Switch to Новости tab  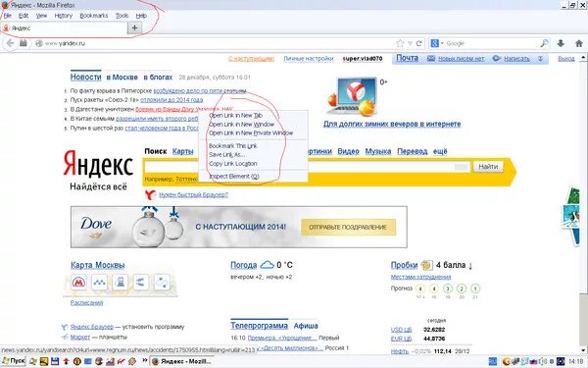tap(86, 77)
